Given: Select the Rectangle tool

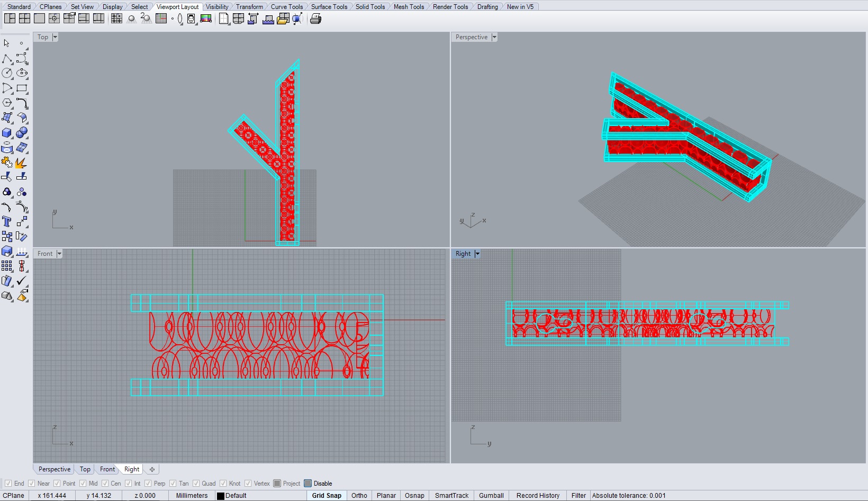Looking at the screenshot, I should tap(22, 88).
